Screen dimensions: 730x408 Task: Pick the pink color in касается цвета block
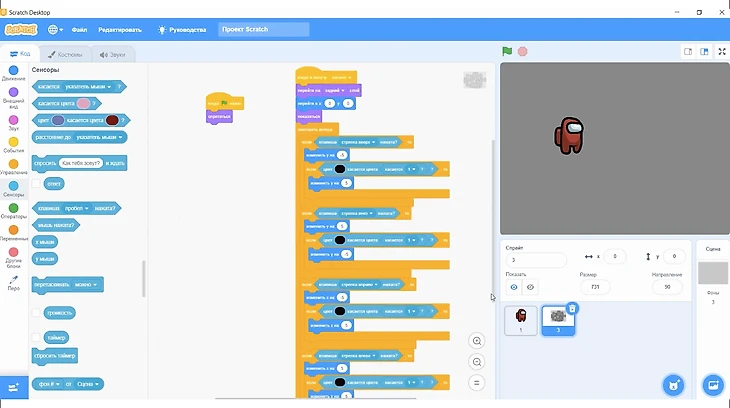click(x=83, y=103)
